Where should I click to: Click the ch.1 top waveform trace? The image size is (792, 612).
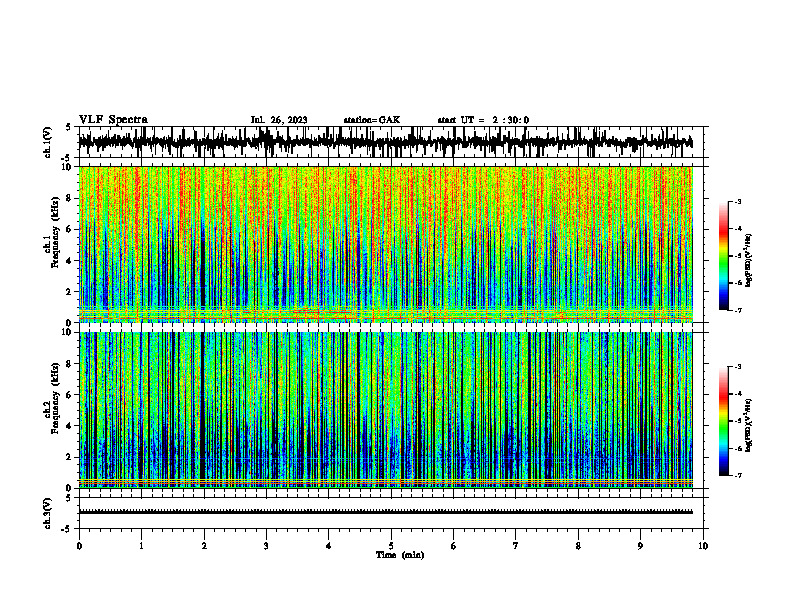click(385, 142)
